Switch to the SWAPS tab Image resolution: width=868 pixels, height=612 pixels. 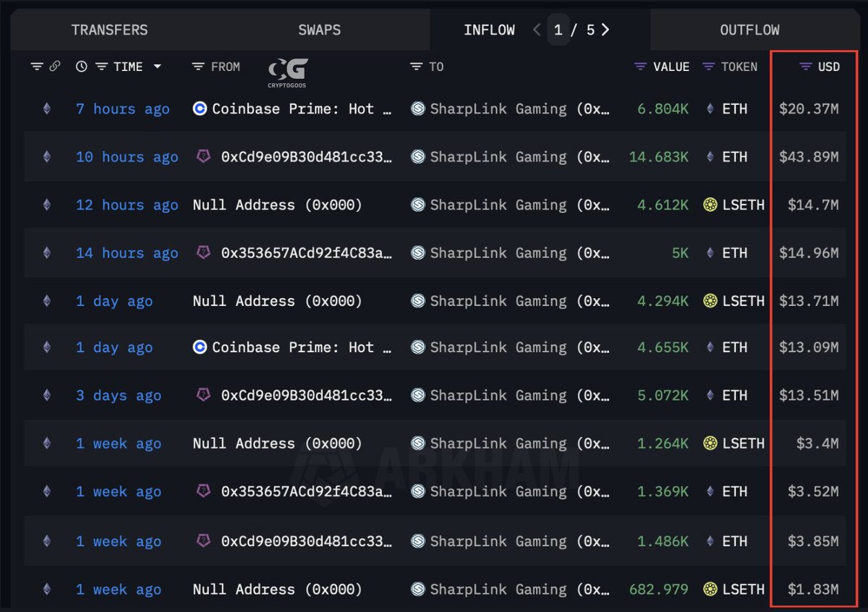[x=319, y=30]
